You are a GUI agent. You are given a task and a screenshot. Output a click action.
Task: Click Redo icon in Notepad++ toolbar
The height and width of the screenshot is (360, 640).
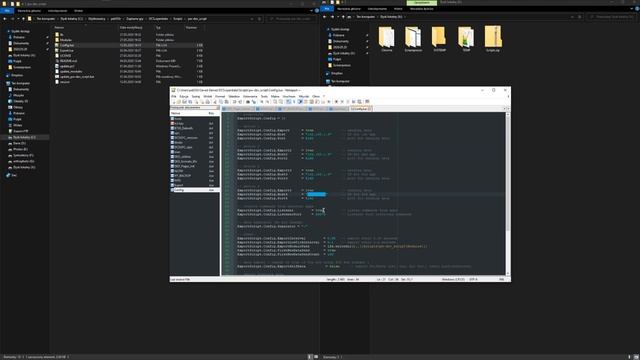point(240,102)
